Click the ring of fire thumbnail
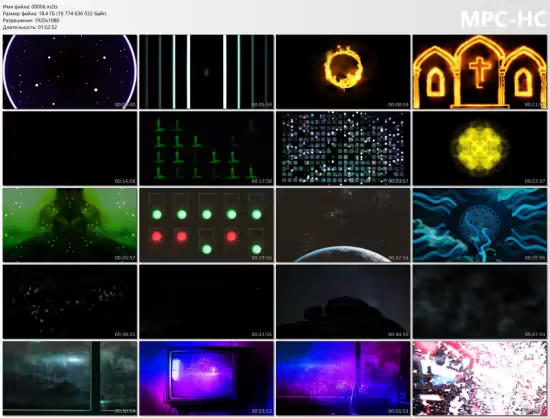The width and height of the screenshot is (550, 418). click(x=343, y=72)
